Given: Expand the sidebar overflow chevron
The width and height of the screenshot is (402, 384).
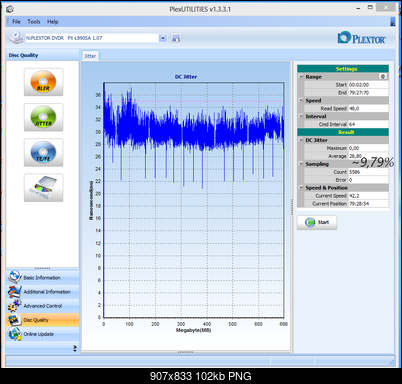Looking at the screenshot, I should click(75, 348).
